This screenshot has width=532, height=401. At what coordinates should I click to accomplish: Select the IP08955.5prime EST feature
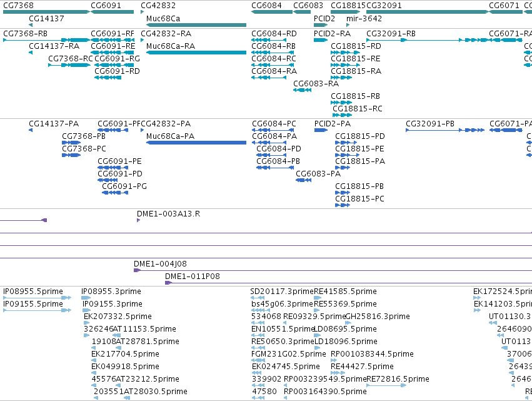click(x=38, y=298)
